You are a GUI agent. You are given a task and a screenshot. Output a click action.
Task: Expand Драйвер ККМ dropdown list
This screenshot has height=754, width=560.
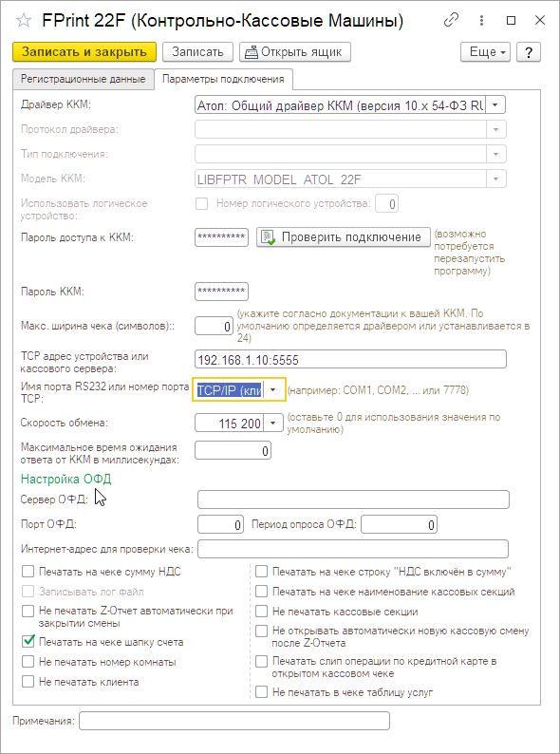point(496,105)
